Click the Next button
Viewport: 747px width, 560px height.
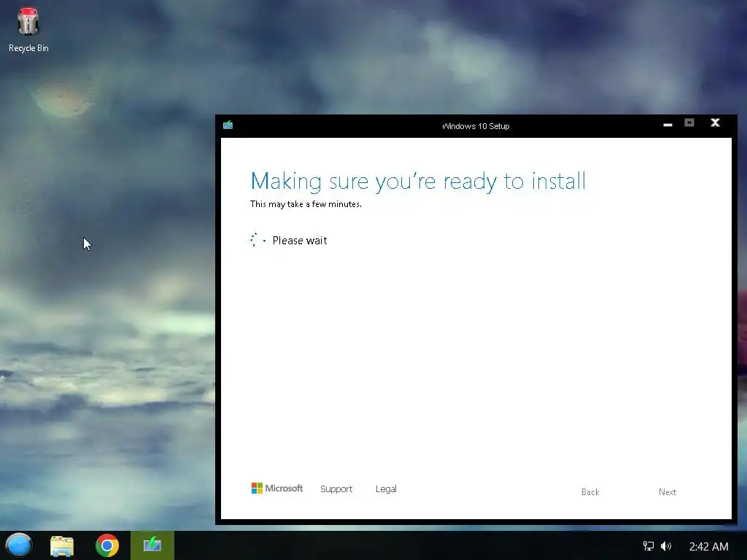tap(667, 492)
